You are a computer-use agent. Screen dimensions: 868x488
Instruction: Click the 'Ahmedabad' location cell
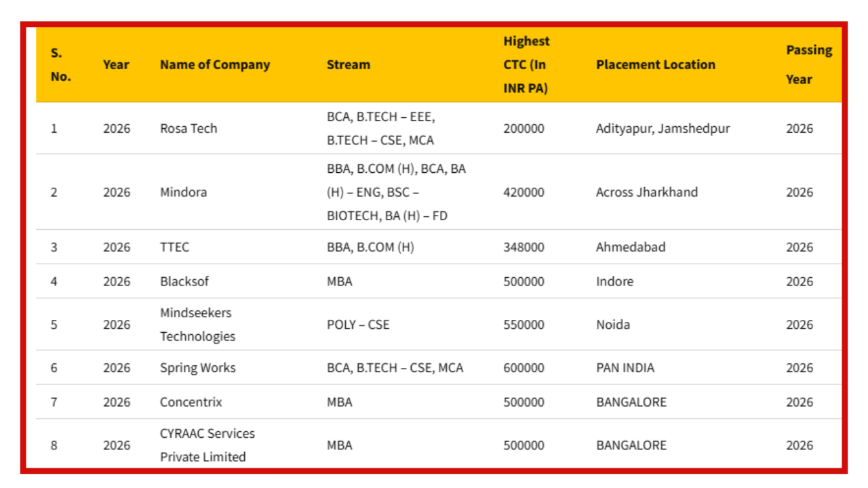(630, 247)
